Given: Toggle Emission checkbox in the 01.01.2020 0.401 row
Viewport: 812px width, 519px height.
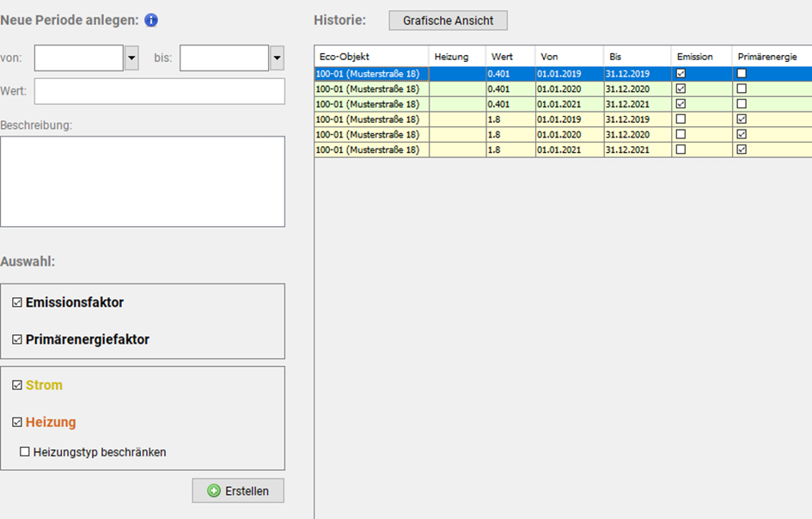Looking at the screenshot, I should point(681,89).
